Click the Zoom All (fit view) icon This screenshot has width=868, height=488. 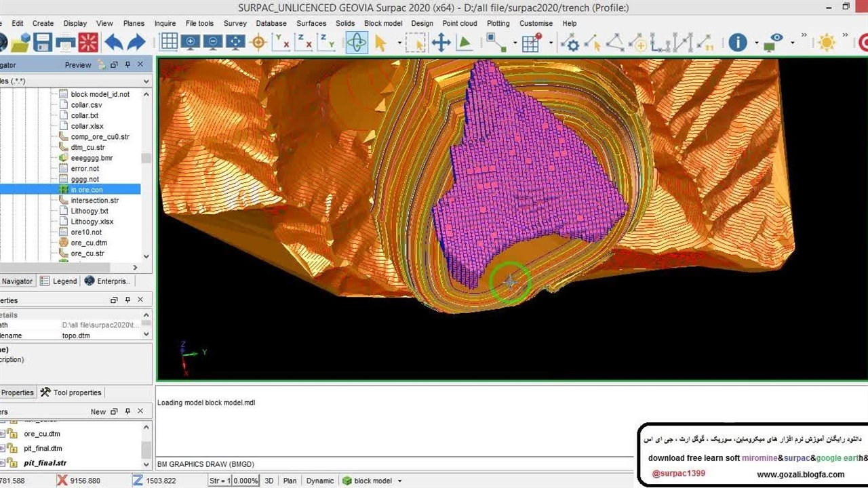pos(235,43)
